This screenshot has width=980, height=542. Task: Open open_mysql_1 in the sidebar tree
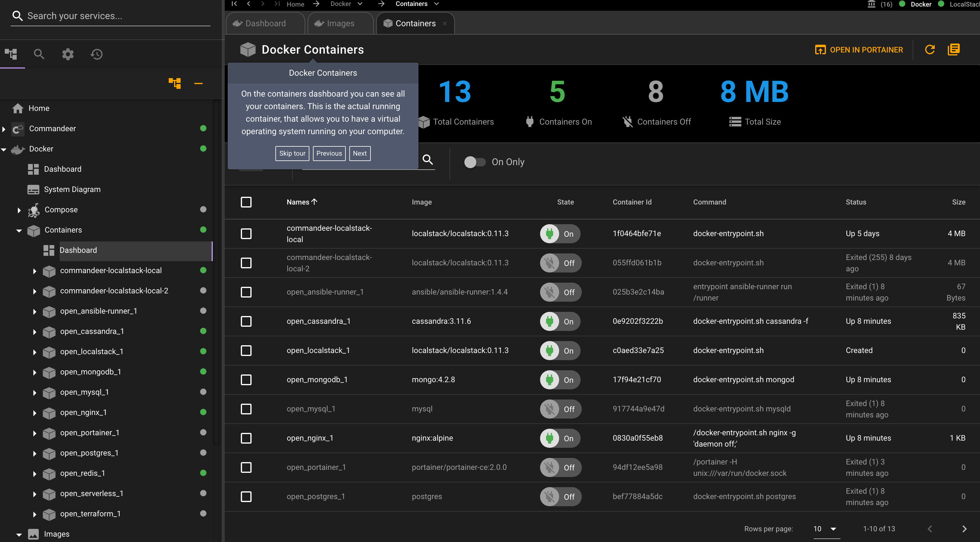[x=84, y=392]
